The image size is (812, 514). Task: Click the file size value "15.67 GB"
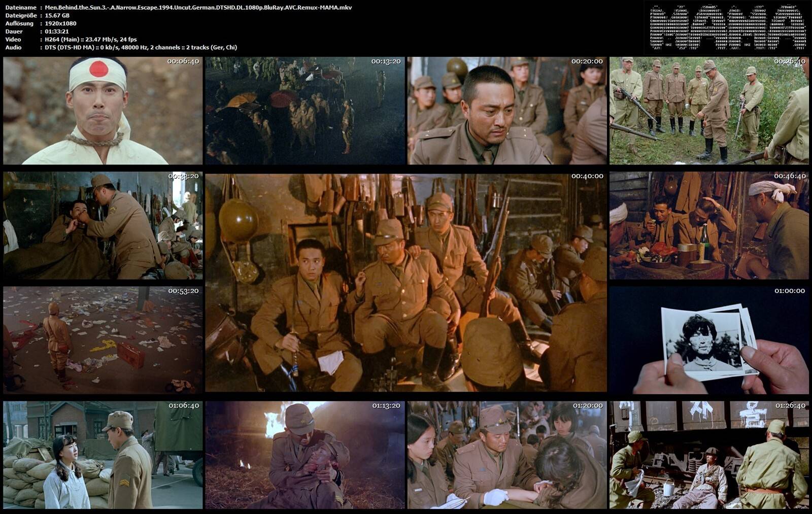pyautogui.click(x=57, y=16)
